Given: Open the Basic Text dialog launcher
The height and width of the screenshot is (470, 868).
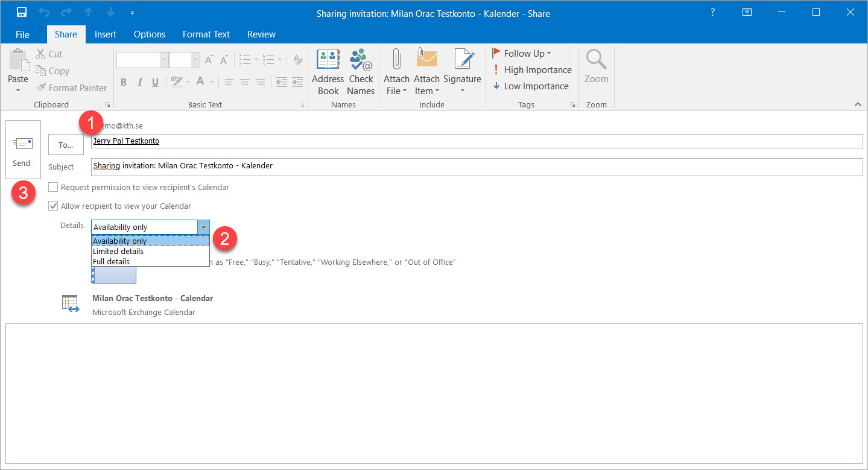Looking at the screenshot, I should (x=302, y=105).
